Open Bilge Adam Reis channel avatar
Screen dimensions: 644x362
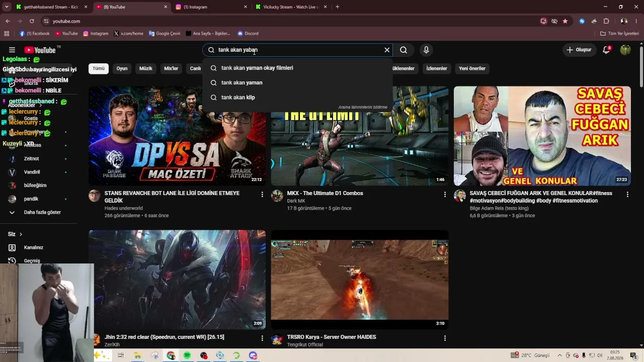click(460, 196)
